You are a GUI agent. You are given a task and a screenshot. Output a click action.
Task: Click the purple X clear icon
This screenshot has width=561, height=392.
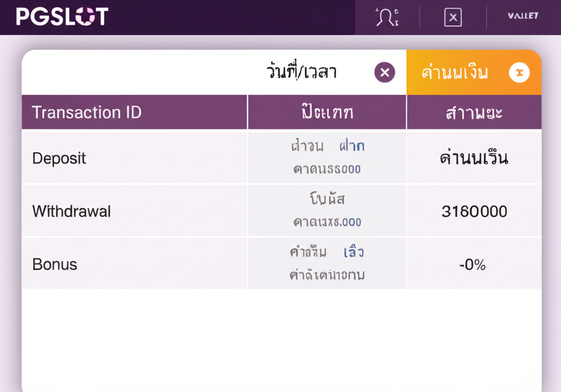384,72
